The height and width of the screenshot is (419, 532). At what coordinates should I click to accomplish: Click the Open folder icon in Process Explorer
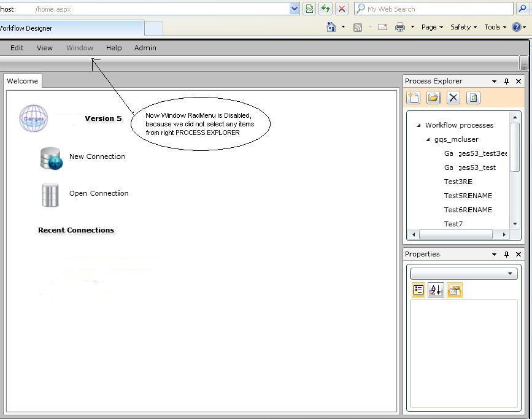point(433,98)
